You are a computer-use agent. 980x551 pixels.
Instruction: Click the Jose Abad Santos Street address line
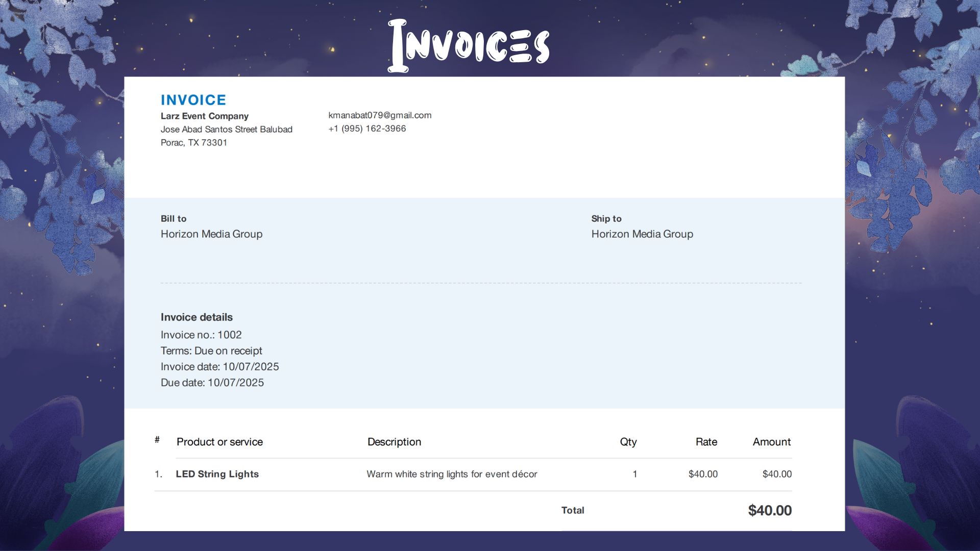coord(226,130)
